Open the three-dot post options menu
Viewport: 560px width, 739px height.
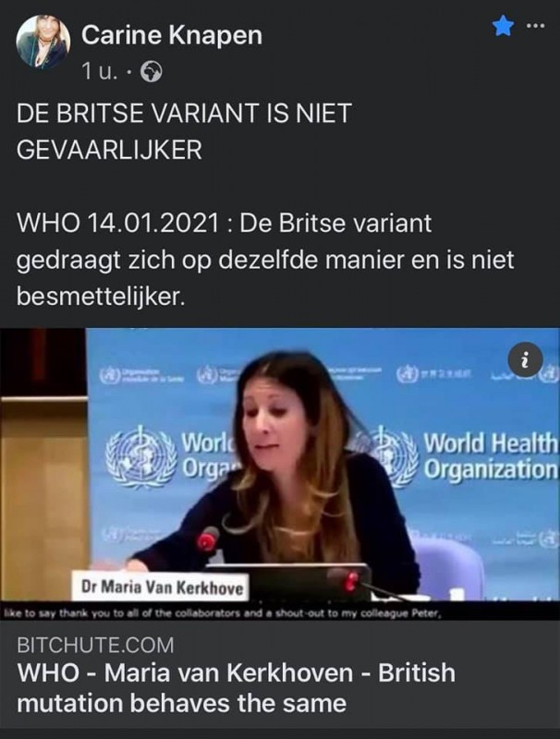coord(535,26)
